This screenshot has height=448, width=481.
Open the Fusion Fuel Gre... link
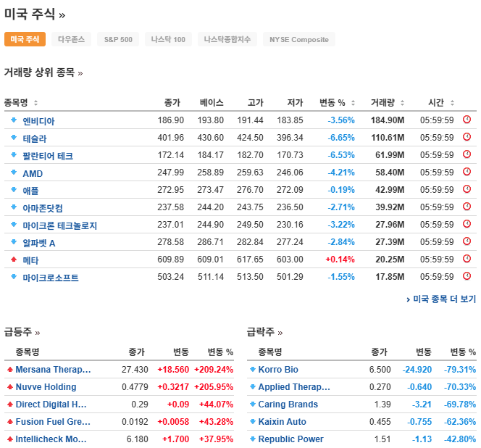point(53,422)
